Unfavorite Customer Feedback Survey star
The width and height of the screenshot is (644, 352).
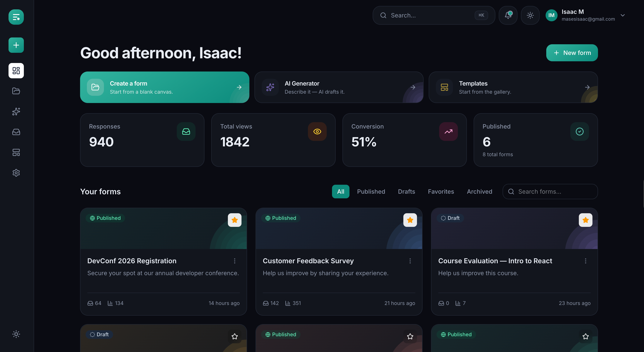click(410, 220)
